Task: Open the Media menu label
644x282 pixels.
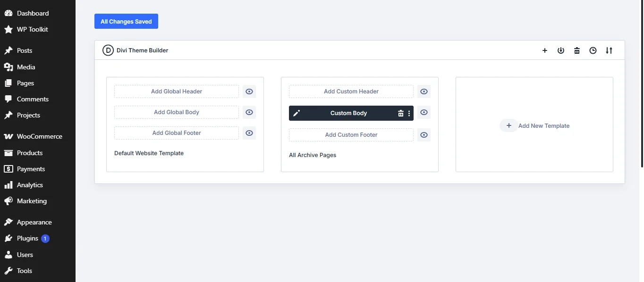Action: (26, 67)
